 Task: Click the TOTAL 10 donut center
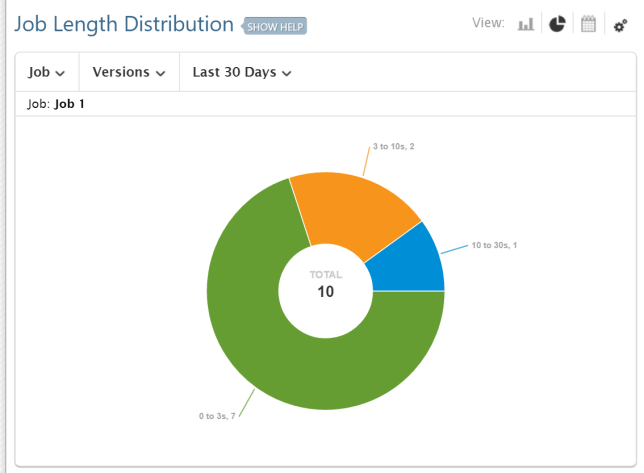click(326, 285)
